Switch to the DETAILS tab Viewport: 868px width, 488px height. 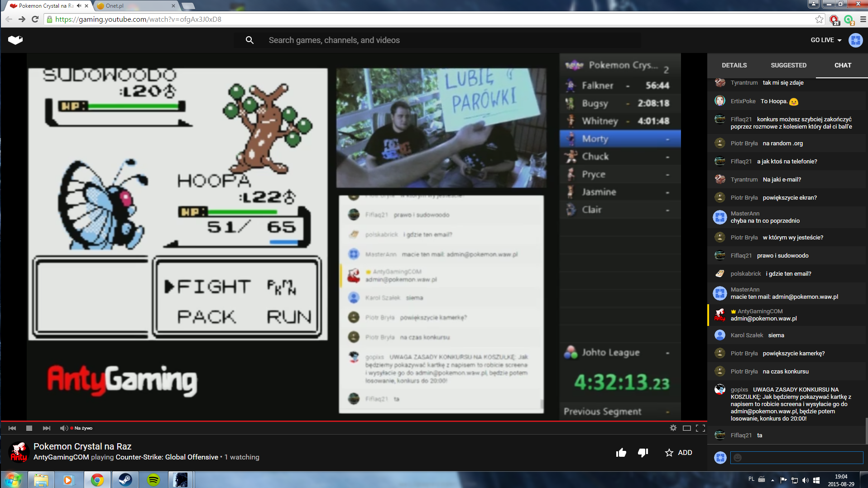pos(734,65)
